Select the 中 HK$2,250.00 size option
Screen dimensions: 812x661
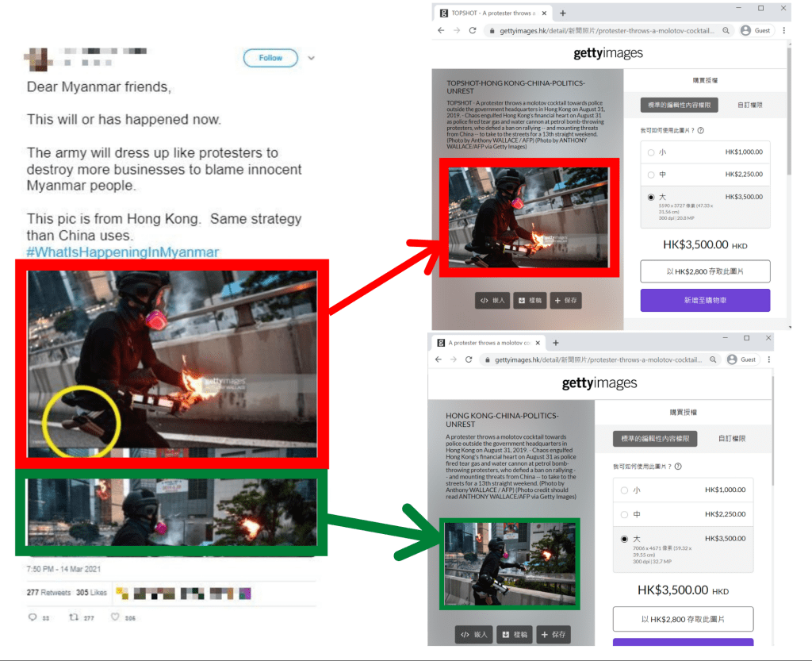pos(651,174)
